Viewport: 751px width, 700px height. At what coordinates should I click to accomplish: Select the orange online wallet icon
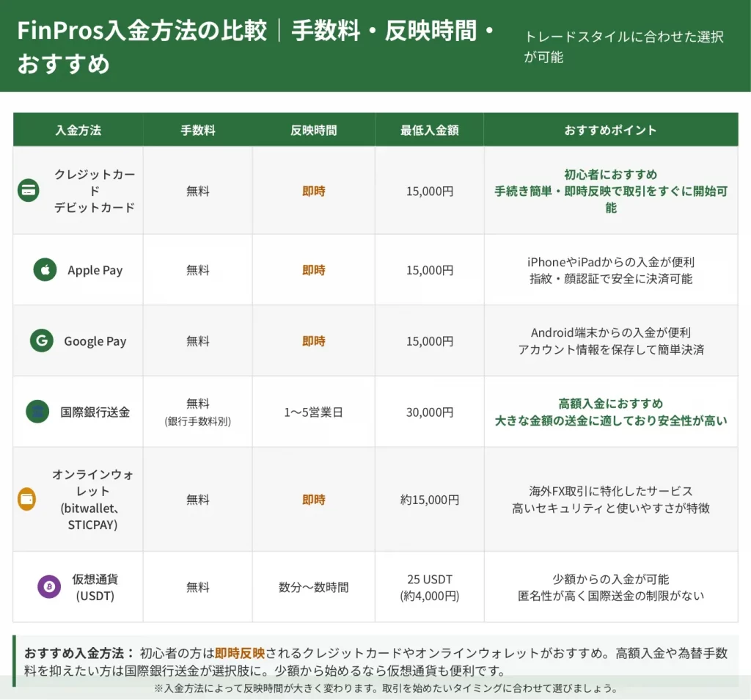click(x=27, y=500)
